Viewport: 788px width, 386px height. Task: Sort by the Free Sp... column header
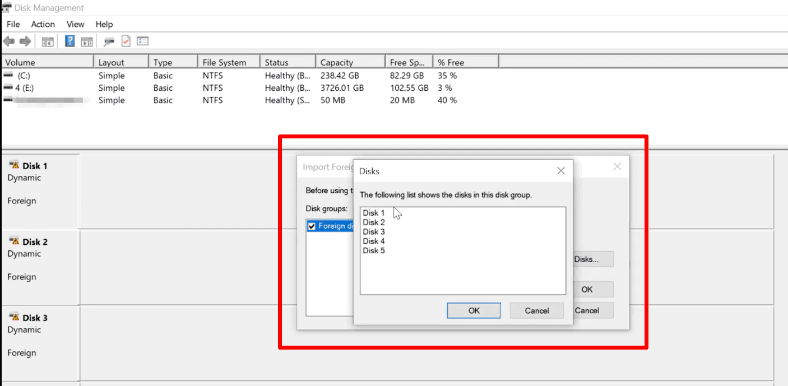409,62
